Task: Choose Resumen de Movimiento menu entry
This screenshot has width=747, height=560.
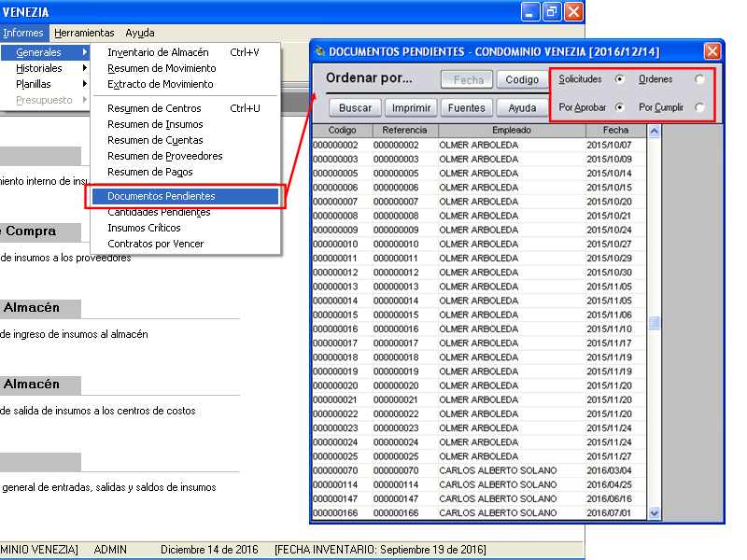Action: (x=185, y=68)
